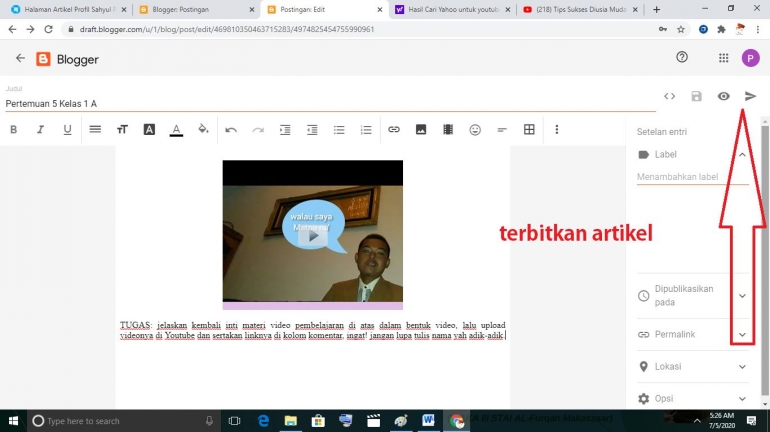Image resolution: width=770 pixels, height=432 pixels.
Task: Open the text alignment options
Action: tap(95, 130)
